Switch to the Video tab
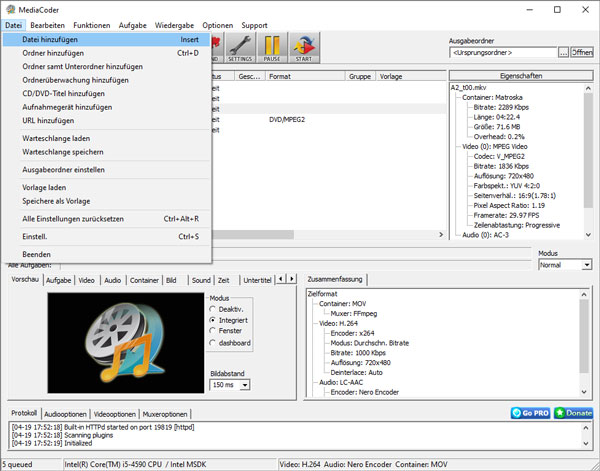The height and width of the screenshot is (471, 600). tap(86, 280)
